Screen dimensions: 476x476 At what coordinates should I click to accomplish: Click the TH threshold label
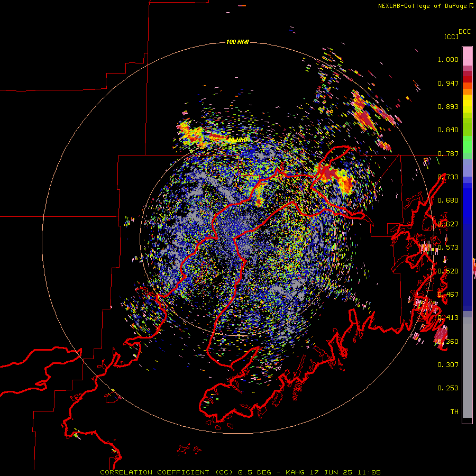click(x=454, y=412)
